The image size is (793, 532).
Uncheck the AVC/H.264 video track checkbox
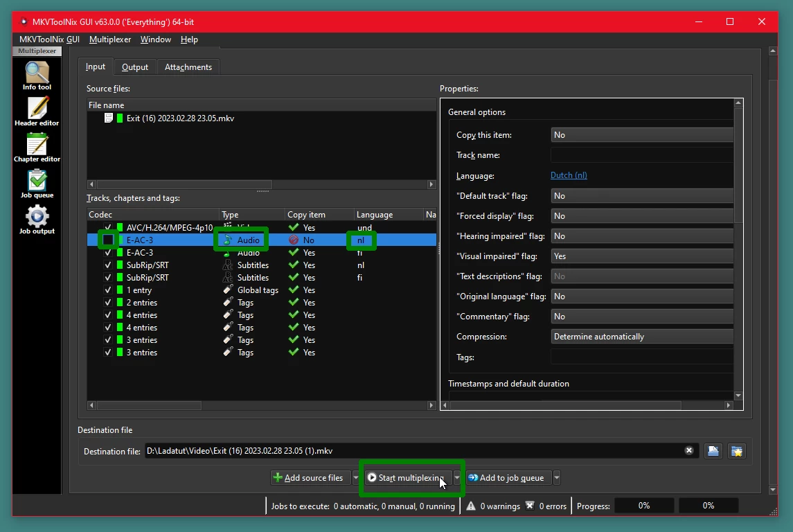[108, 228]
